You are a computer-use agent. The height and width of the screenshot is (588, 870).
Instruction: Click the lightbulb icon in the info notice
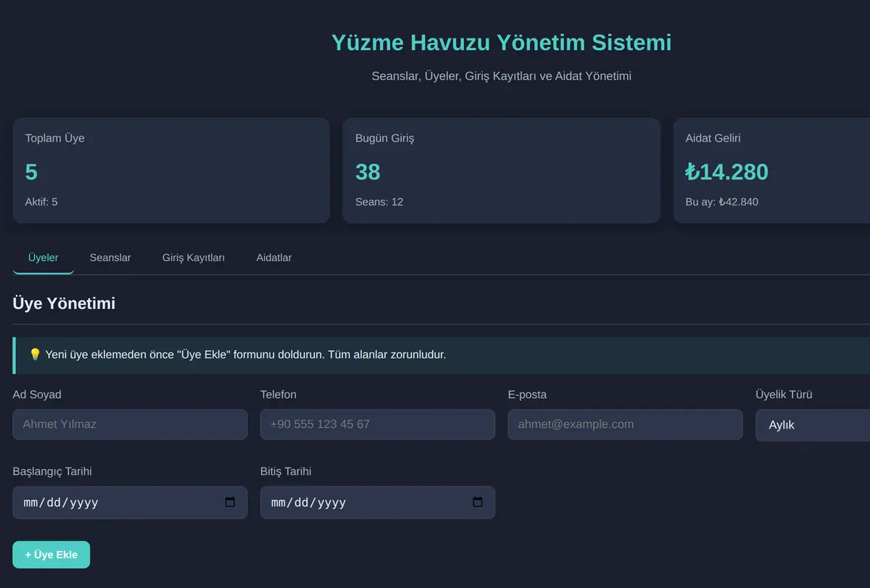coord(35,355)
